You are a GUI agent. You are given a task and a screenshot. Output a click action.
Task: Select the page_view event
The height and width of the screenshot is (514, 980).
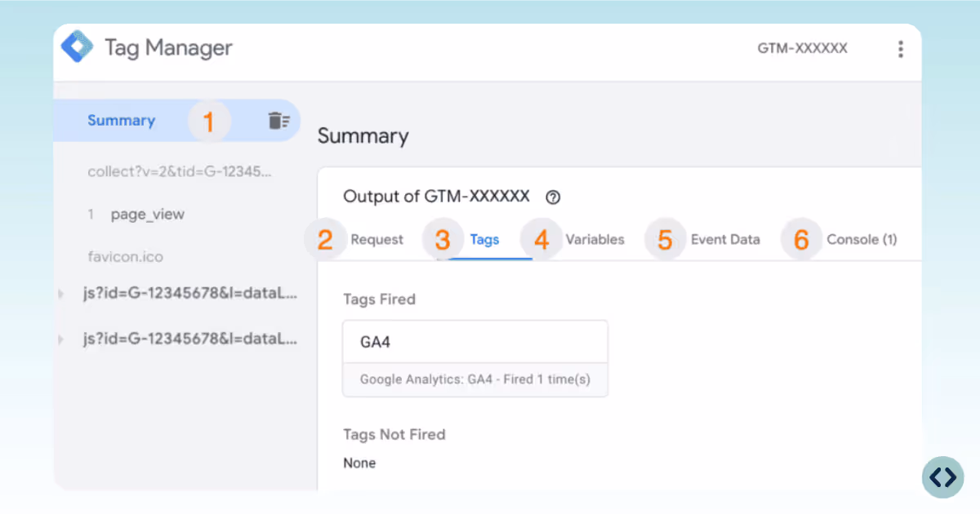tap(148, 215)
